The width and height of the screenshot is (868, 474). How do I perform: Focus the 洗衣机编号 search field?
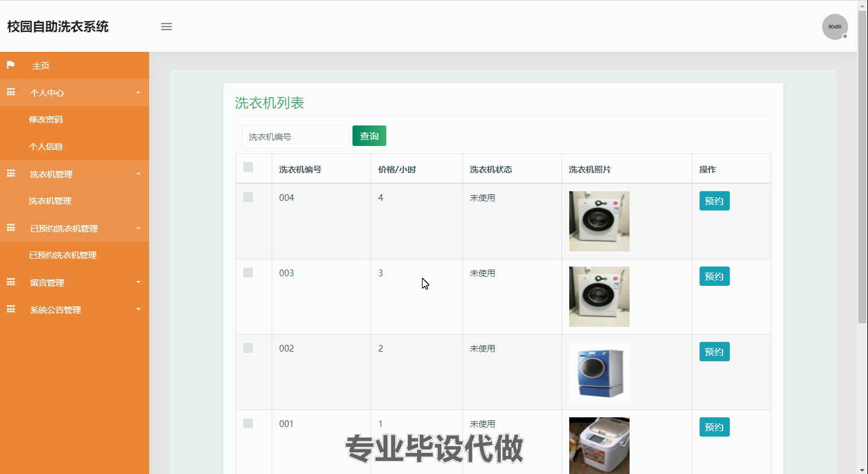click(295, 137)
